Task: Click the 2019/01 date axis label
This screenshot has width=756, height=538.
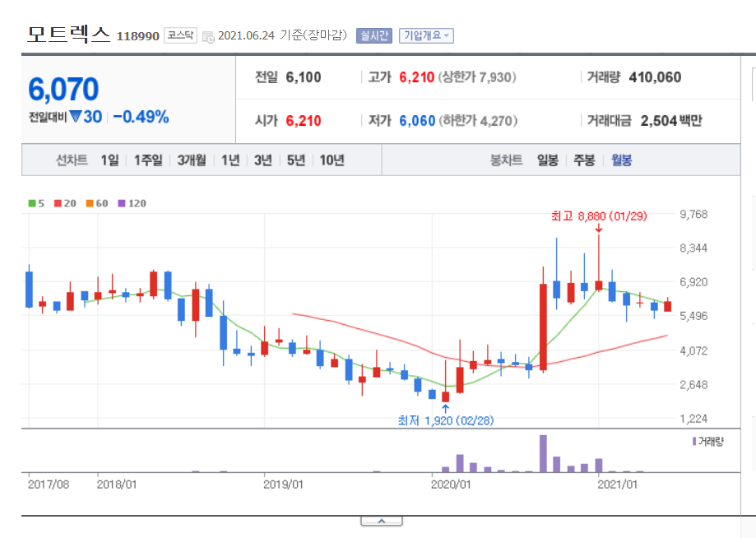Action: point(283,484)
